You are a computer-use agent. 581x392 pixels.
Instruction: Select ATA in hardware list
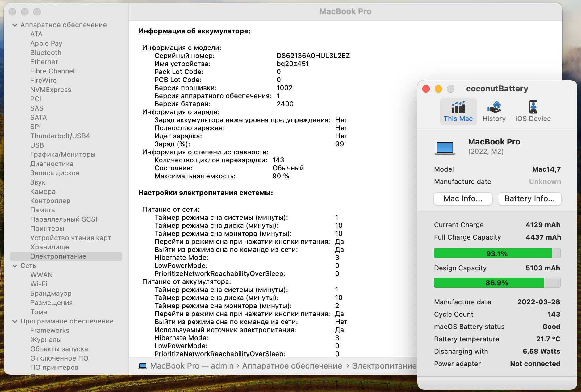36,34
